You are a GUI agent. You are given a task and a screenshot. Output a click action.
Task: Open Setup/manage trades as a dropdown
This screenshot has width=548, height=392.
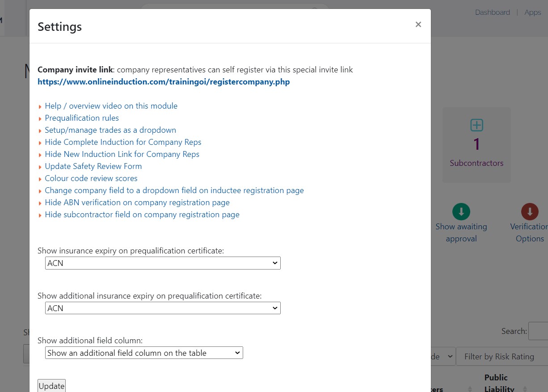pyautogui.click(x=110, y=130)
